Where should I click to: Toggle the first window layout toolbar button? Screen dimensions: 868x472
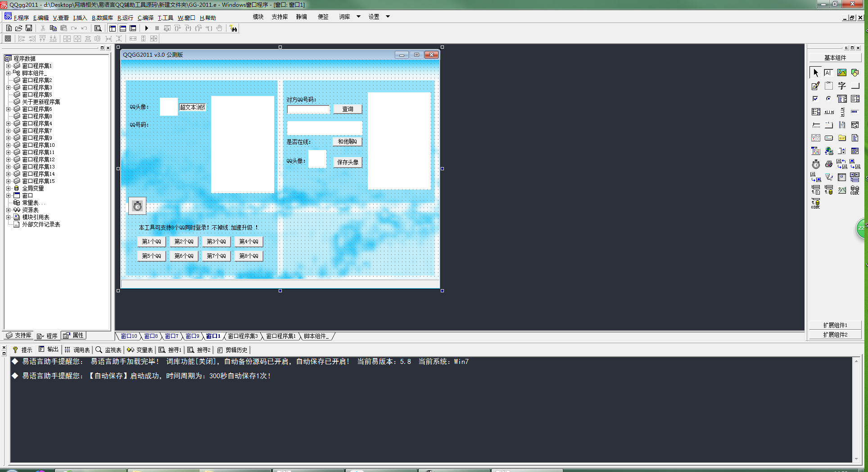pyautogui.click(x=112, y=28)
